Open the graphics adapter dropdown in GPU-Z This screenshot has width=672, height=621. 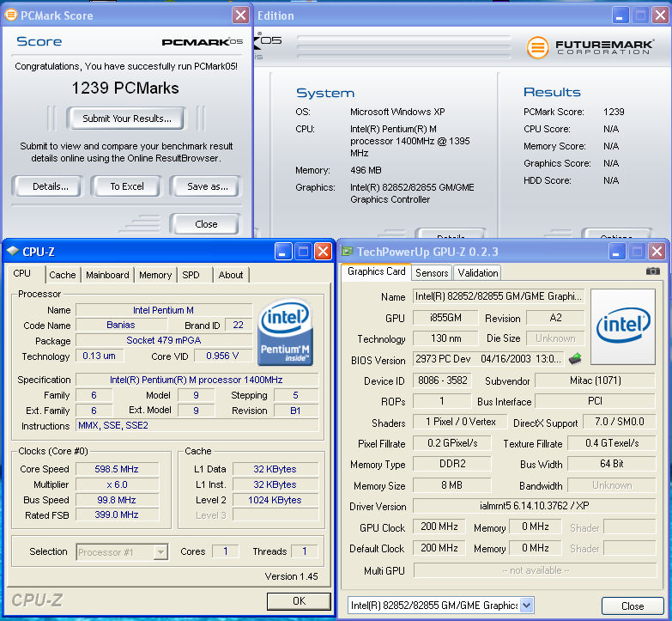point(527,606)
